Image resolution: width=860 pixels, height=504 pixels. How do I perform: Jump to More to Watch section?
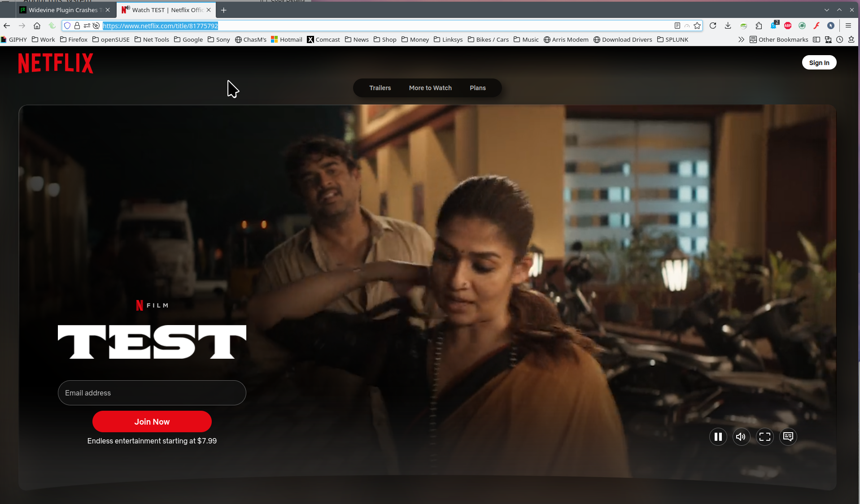click(x=430, y=88)
